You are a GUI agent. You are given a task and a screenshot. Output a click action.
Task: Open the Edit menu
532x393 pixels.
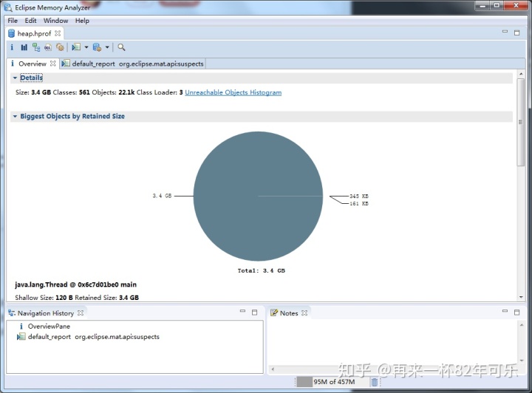pos(30,21)
